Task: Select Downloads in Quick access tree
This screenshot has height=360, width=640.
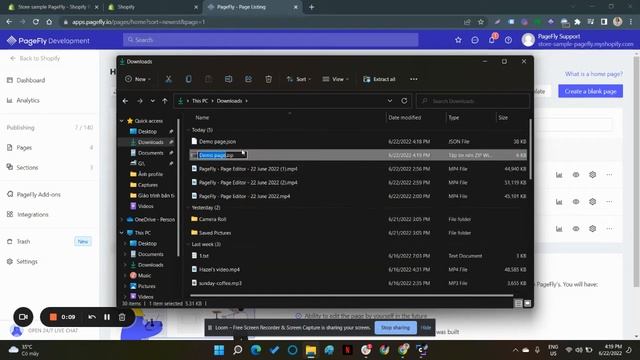Action: pos(151,142)
